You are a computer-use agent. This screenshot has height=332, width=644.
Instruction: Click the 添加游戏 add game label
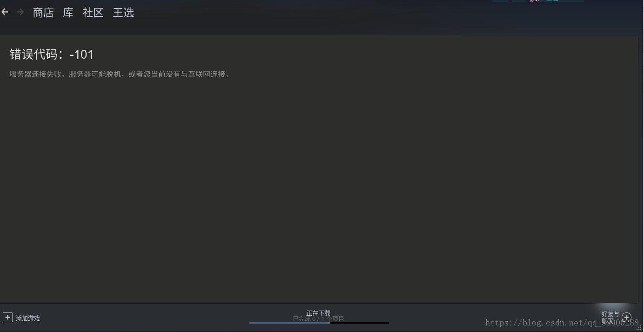[x=28, y=318]
